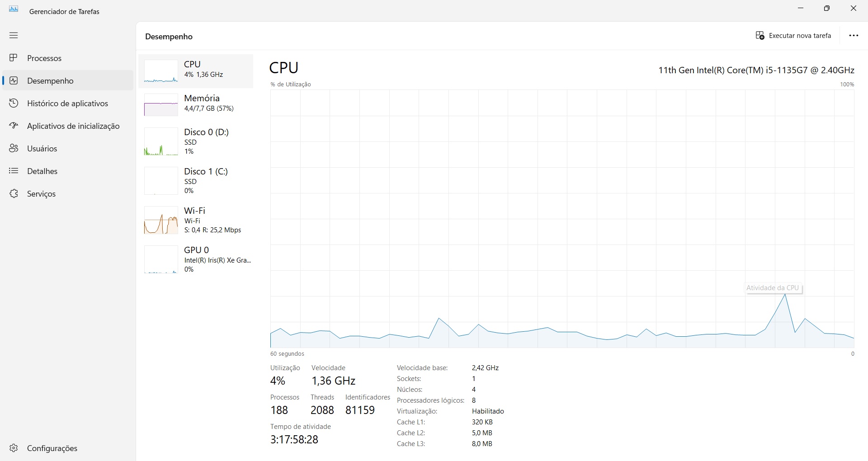This screenshot has width=868, height=461.
Task: Open the Usuários section icon
Action: [14, 148]
